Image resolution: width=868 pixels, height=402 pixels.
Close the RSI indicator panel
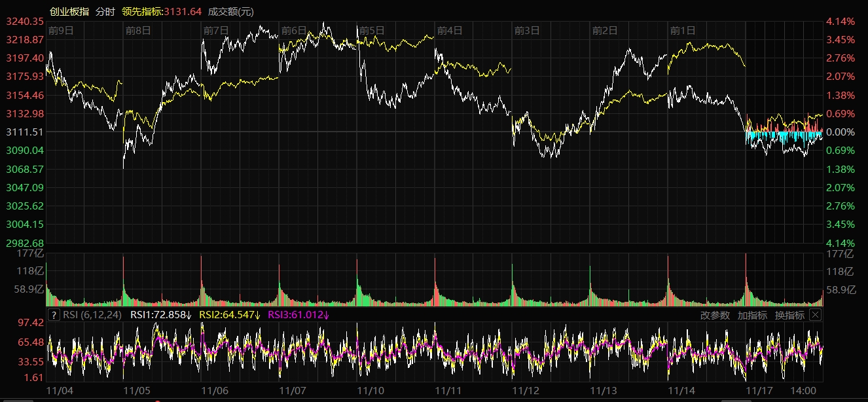click(x=815, y=315)
